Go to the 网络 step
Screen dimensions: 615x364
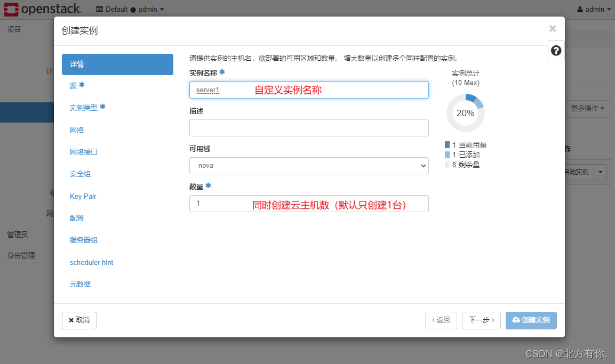click(76, 130)
